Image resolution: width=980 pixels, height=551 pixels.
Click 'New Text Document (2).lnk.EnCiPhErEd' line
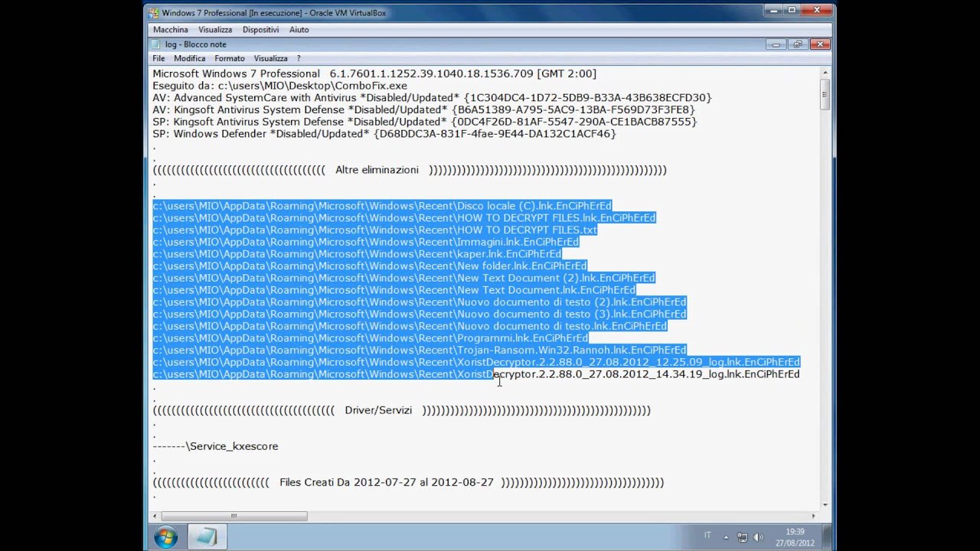403,278
